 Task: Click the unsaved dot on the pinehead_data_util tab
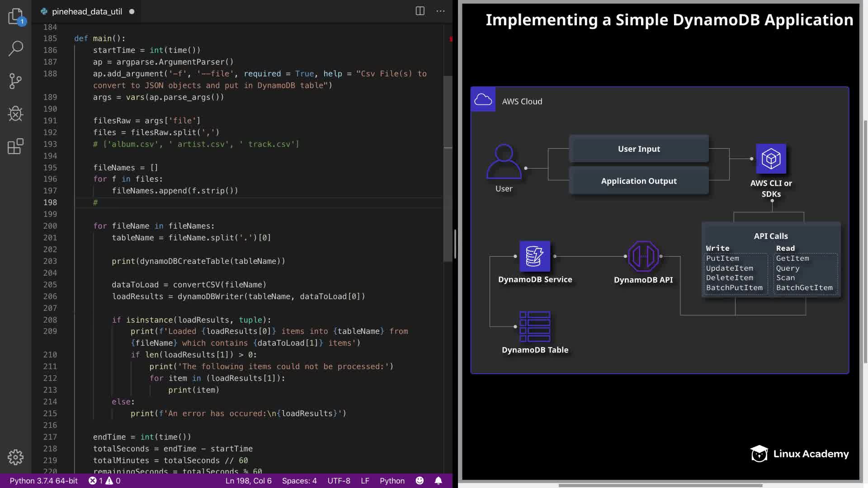132,11
